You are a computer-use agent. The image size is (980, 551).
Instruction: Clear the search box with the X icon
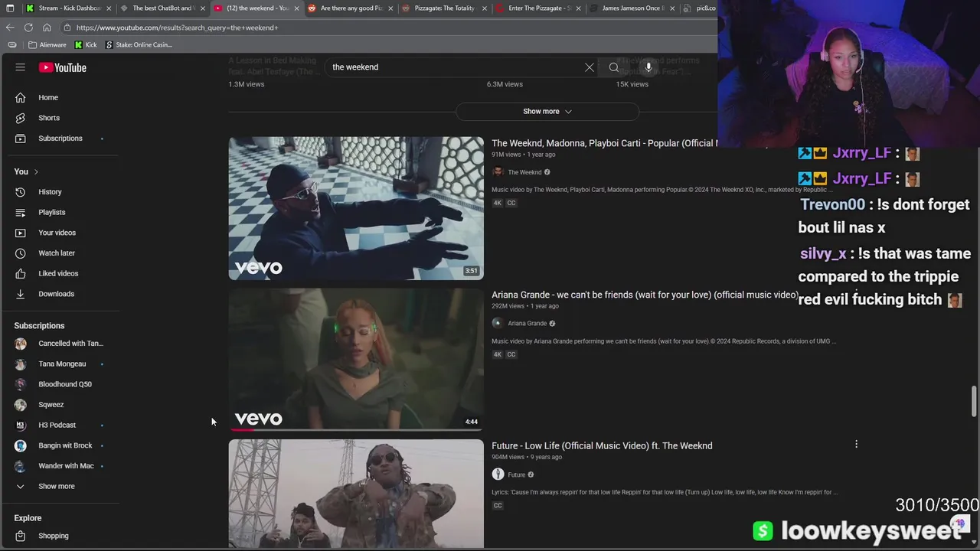(590, 67)
